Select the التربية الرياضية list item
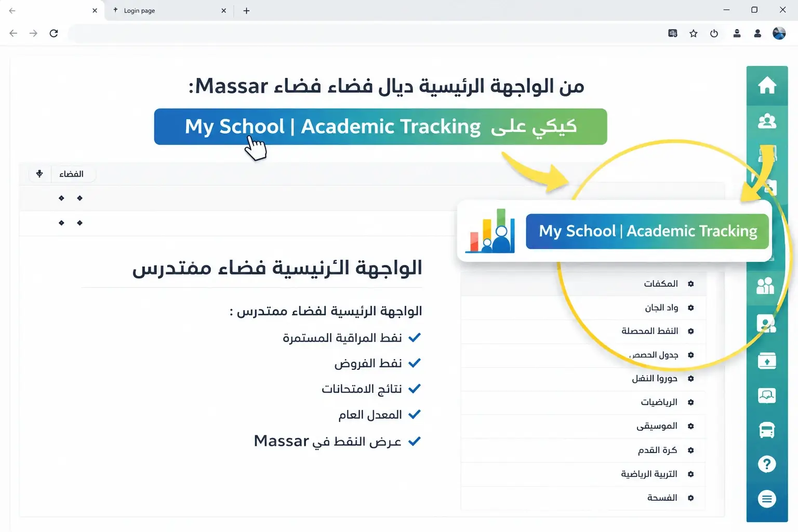 [x=583, y=474]
